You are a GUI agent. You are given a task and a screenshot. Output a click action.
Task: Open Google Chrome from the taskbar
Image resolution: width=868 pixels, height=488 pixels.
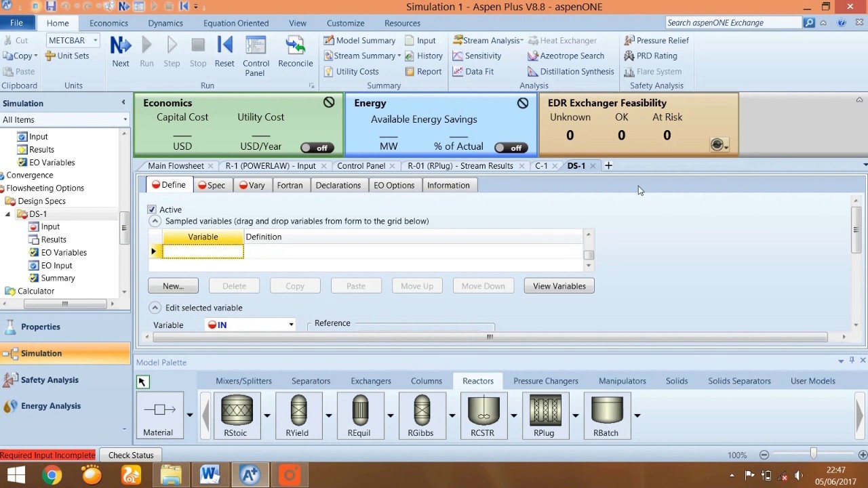(x=52, y=475)
